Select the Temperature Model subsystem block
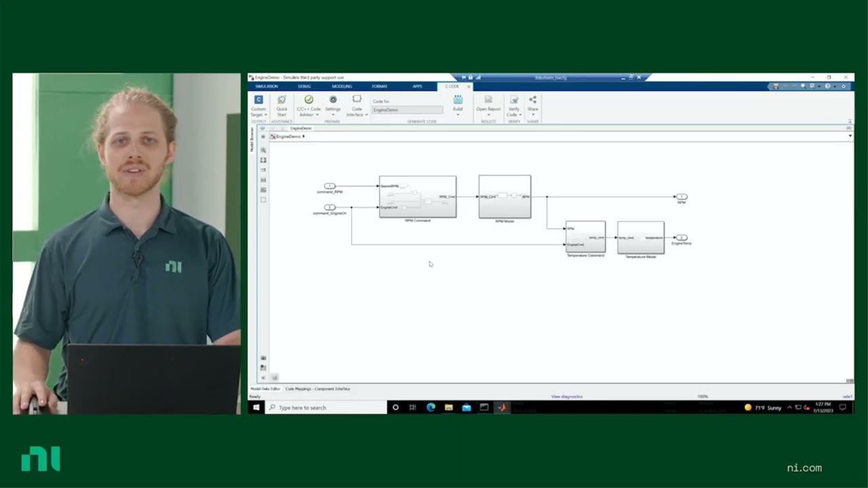Screen dimensions: 868x488 641,237
